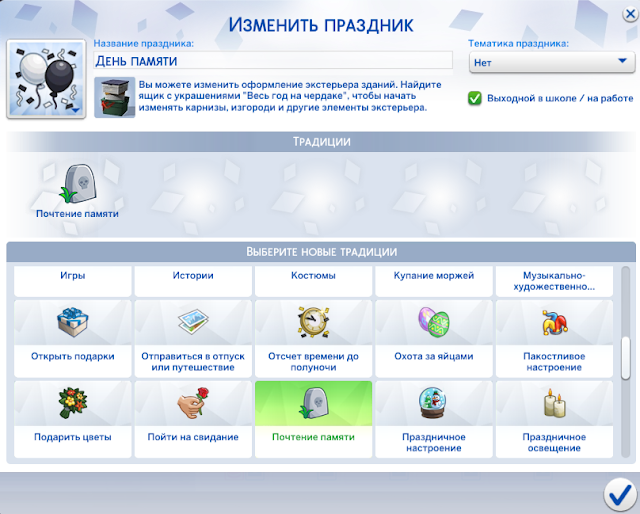The width and height of the screenshot is (640, 514).
Task: Select the midnight countdown clock icon
Action: (x=313, y=322)
